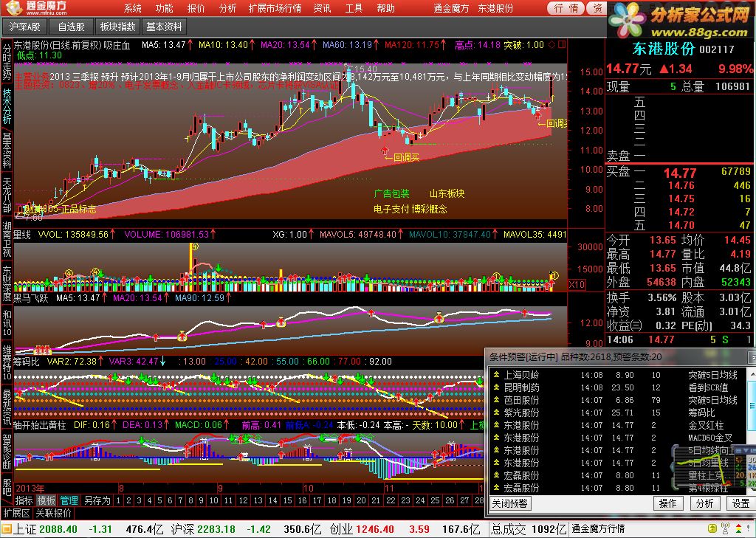Viewport: 756px width, 538px height.
Task: Select the 指标 tab
Action: 24,500
